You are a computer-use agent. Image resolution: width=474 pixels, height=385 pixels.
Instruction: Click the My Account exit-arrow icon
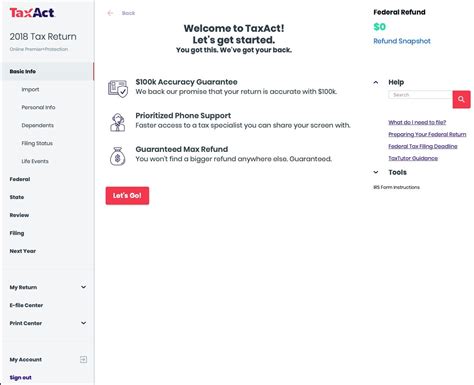click(83, 359)
